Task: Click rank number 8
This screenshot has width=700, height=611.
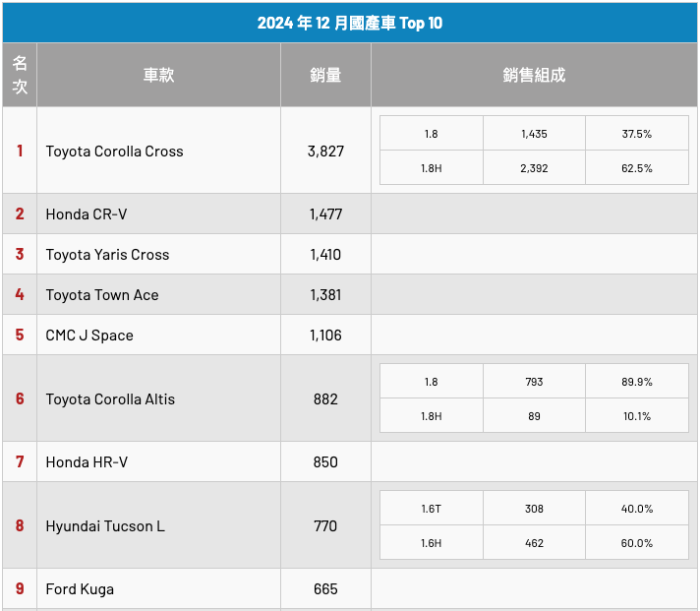Action: tap(20, 525)
